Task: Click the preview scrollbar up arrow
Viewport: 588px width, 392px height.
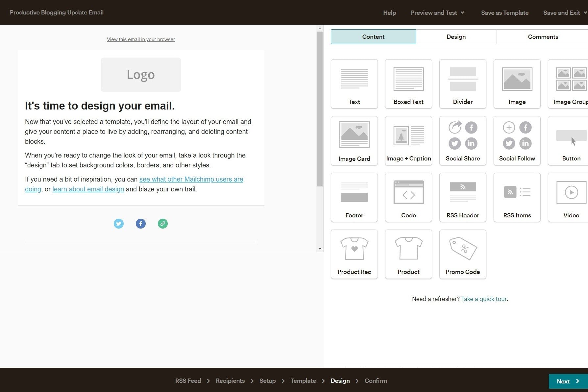Action: tap(320, 29)
